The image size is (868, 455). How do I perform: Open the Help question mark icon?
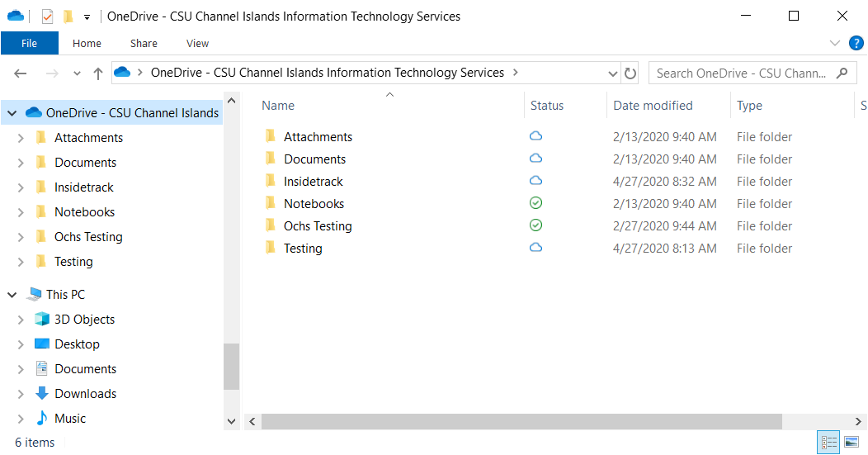856,43
